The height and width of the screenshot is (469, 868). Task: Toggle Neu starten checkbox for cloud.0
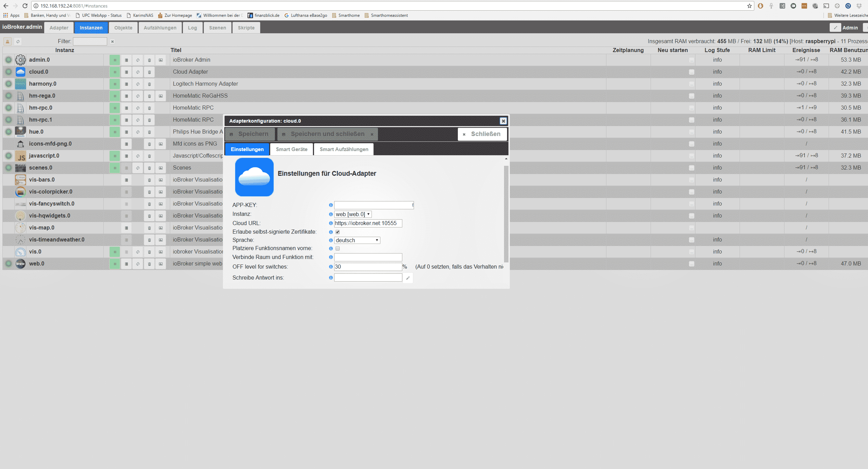[x=691, y=72]
